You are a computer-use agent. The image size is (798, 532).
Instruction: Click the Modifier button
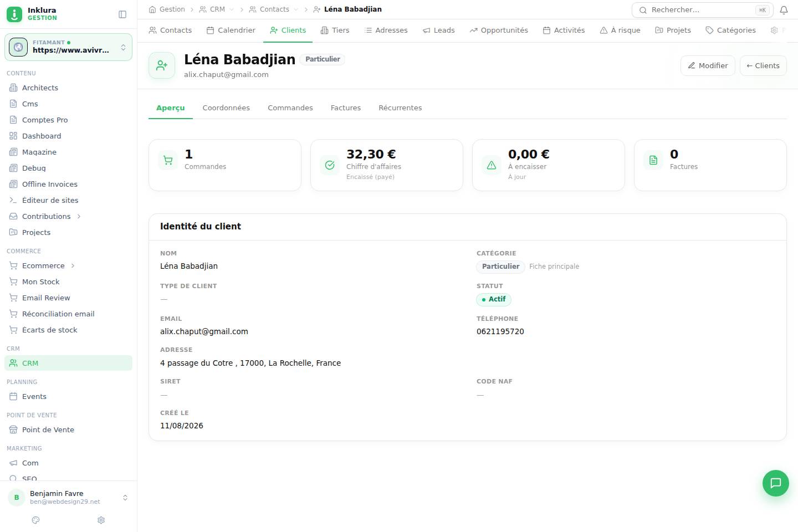click(x=708, y=65)
